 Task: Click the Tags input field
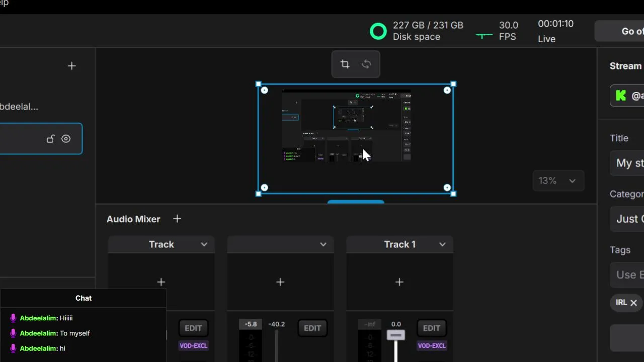[x=627, y=275]
